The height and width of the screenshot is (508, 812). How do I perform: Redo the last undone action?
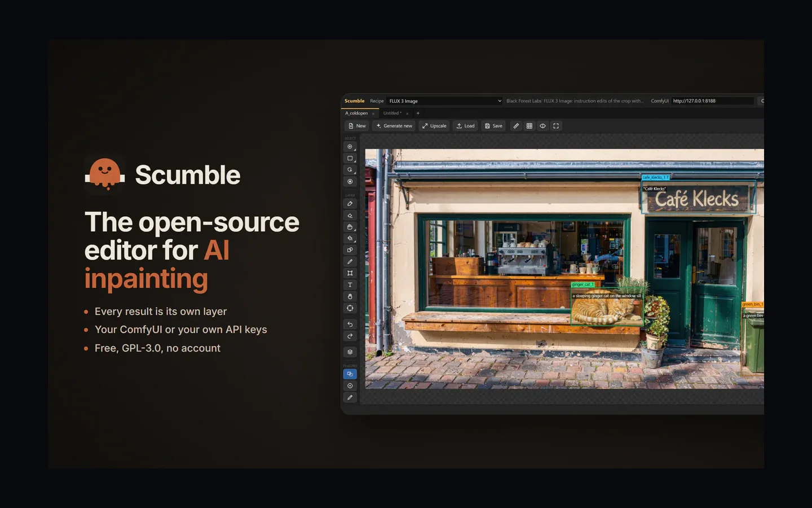[x=350, y=336]
